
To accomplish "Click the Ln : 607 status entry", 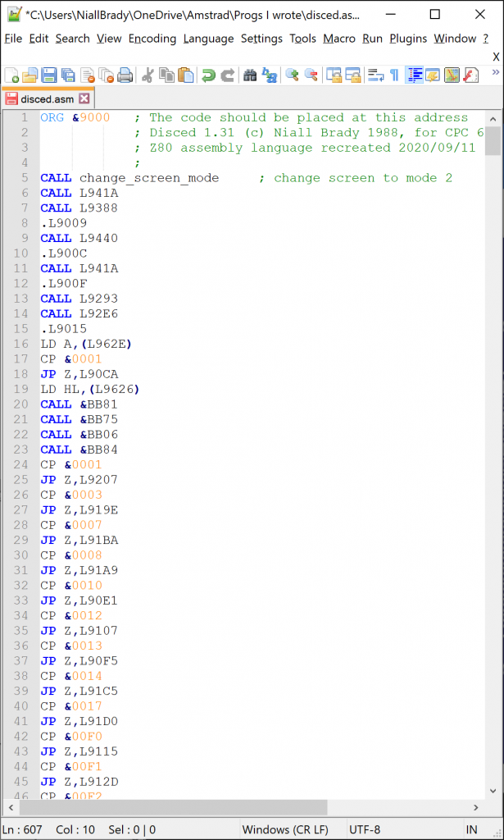I will 22,829.
